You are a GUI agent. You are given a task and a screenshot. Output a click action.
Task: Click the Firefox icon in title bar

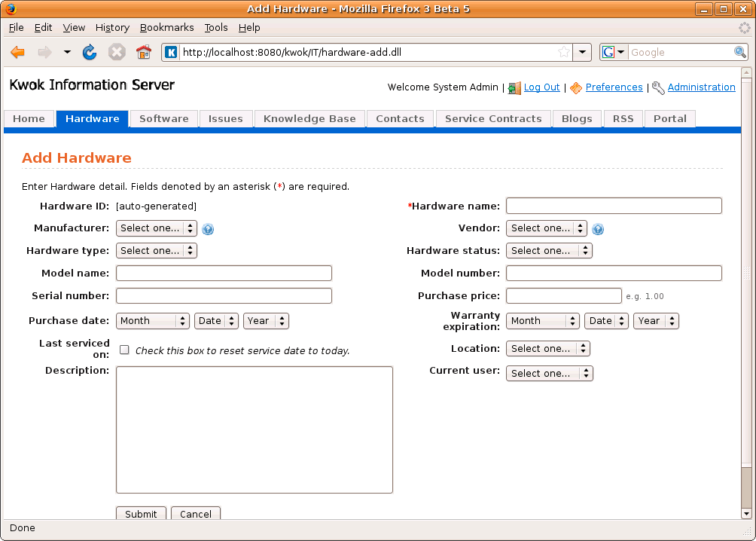[x=11, y=9]
